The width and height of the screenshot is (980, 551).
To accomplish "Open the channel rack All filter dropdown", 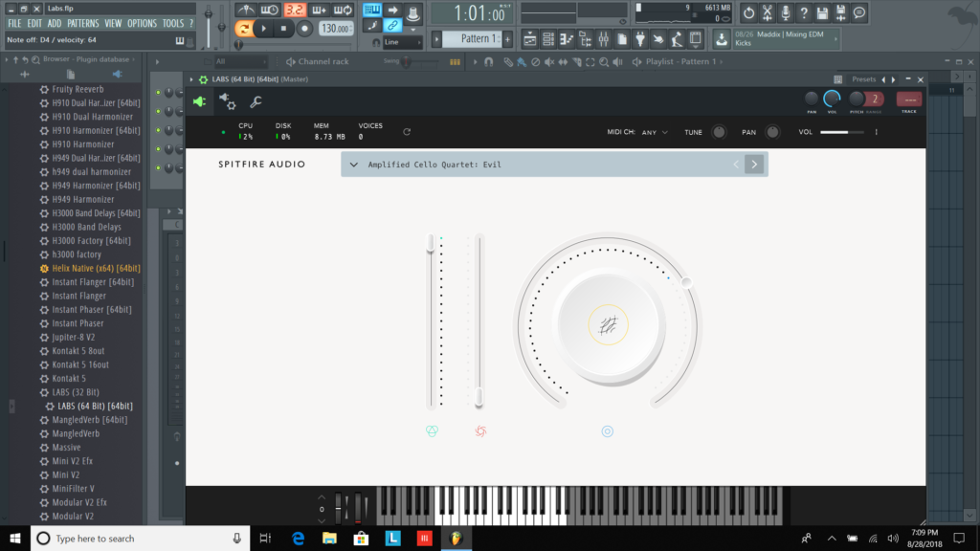I will coord(240,61).
